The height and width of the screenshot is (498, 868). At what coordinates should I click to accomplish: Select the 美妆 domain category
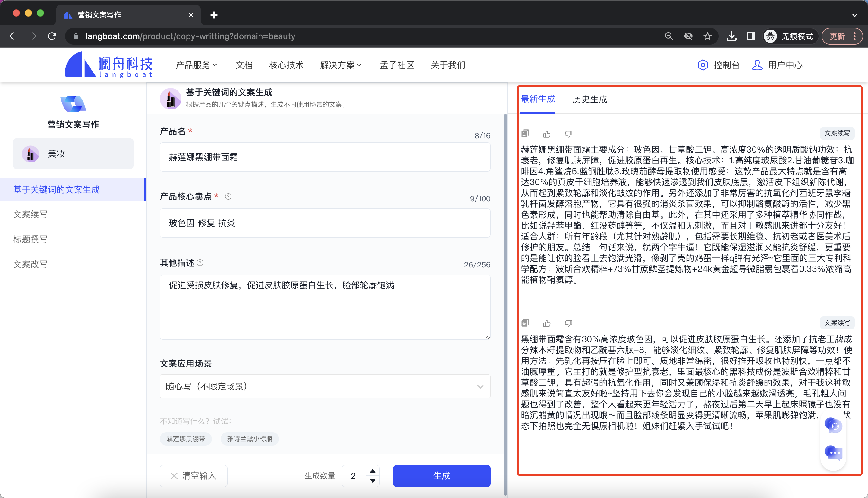[73, 153]
